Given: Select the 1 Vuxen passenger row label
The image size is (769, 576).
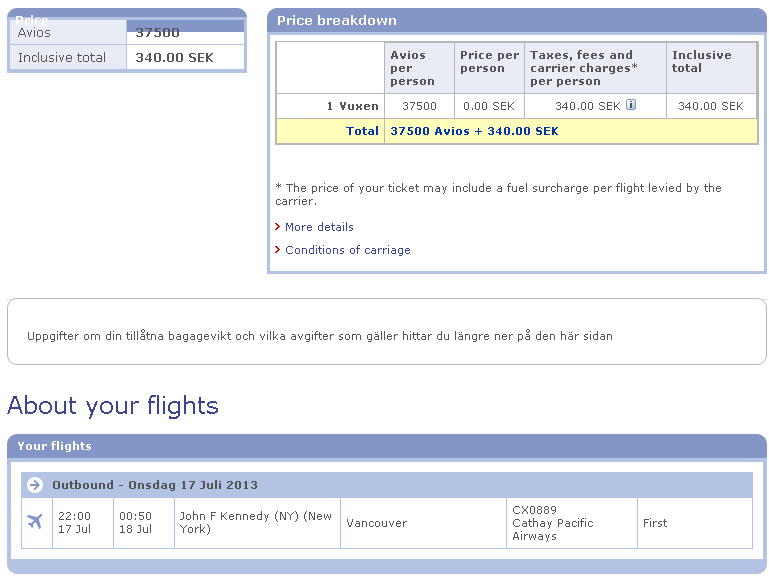Looking at the screenshot, I should coord(352,106).
